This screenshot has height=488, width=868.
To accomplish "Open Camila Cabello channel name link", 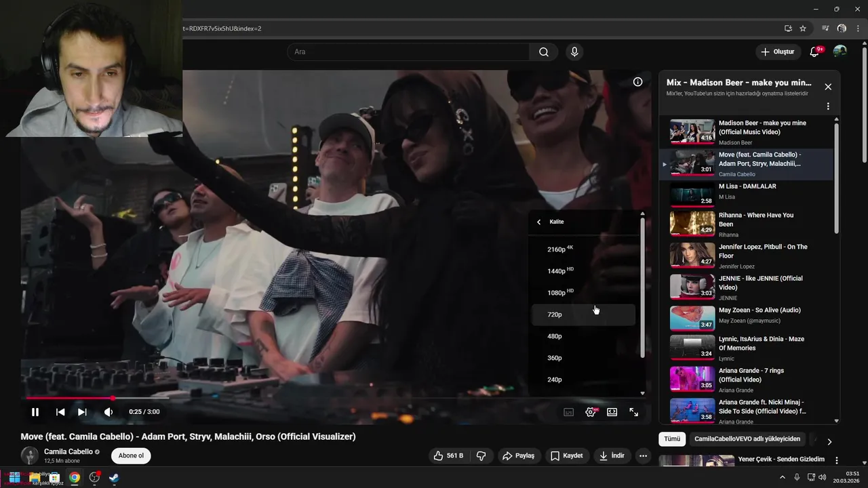I will coord(68,451).
